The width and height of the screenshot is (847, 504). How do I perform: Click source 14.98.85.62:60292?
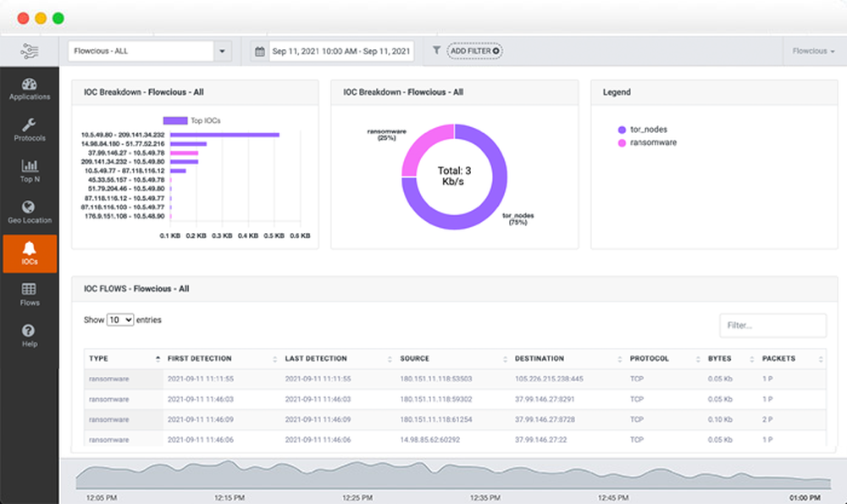(x=430, y=440)
